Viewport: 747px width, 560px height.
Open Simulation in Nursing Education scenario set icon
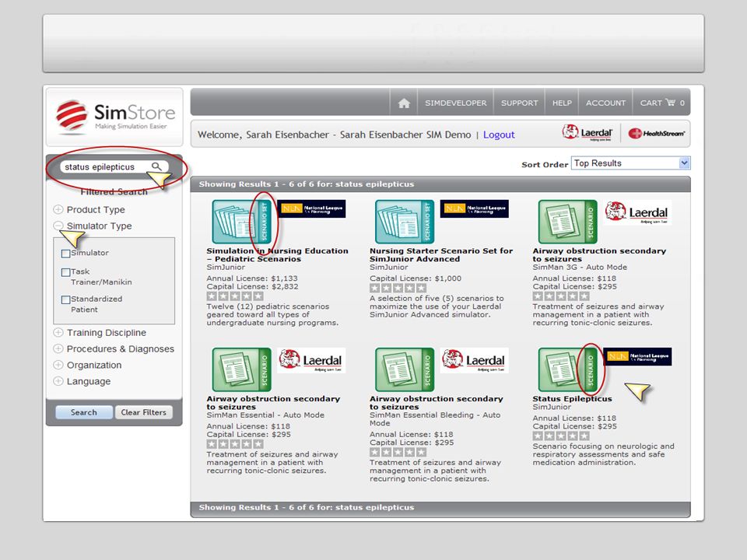(241, 222)
